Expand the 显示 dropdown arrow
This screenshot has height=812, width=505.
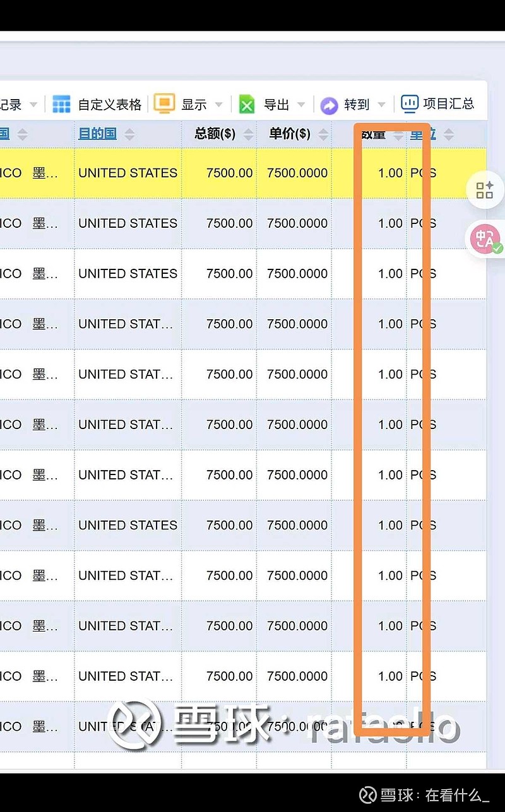click(x=219, y=105)
